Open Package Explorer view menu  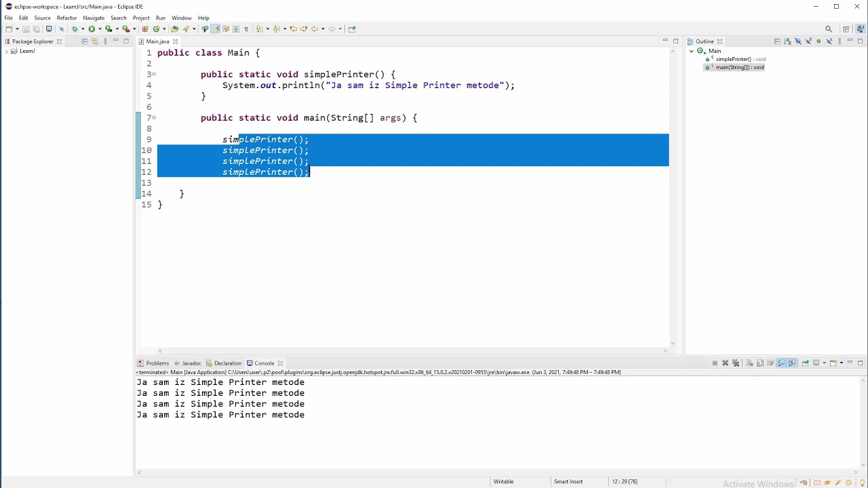(x=105, y=41)
